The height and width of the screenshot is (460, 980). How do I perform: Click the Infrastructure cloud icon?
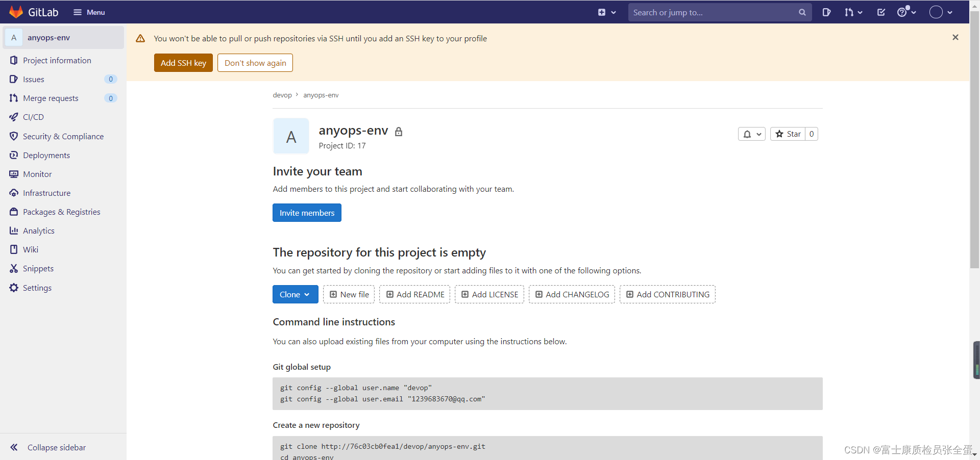[14, 193]
